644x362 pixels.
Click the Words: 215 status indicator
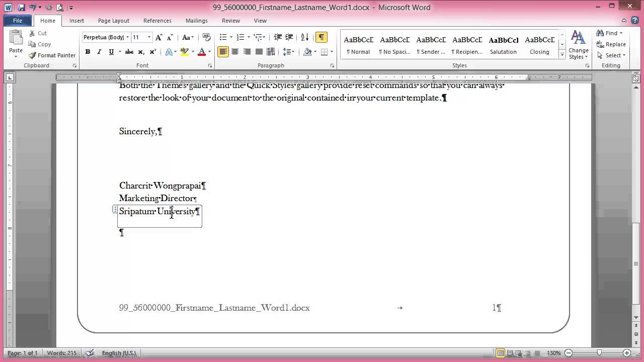coord(62,353)
